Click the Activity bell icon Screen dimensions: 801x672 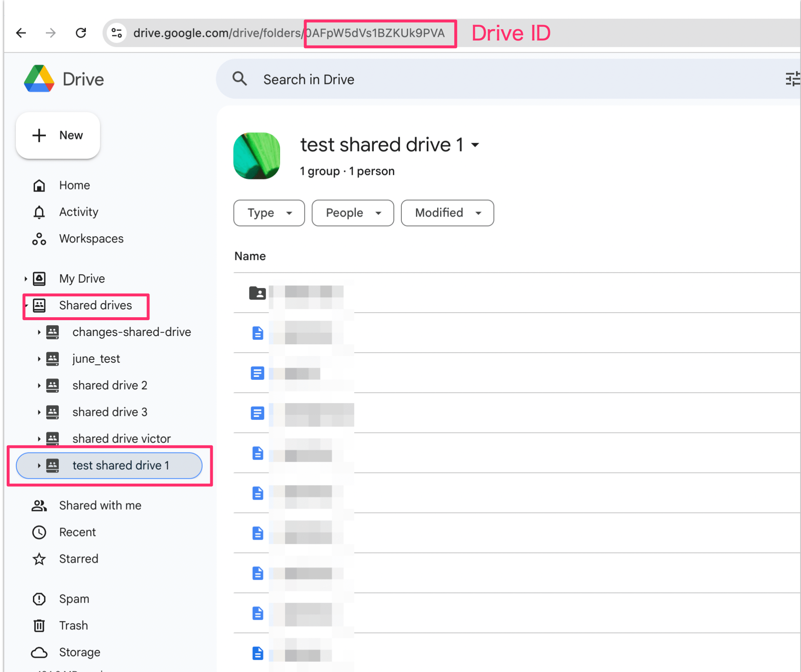(39, 212)
